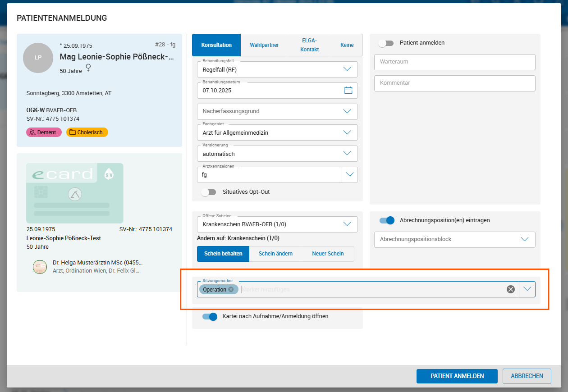This screenshot has height=392, width=568.
Task: Click the pink Dement patient tag
Action: [44, 132]
